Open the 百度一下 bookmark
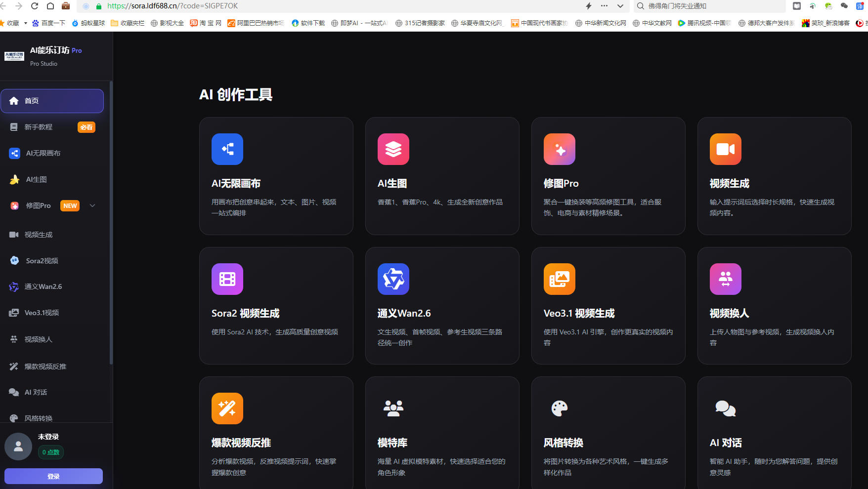868x489 pixels. pos(48,23)
